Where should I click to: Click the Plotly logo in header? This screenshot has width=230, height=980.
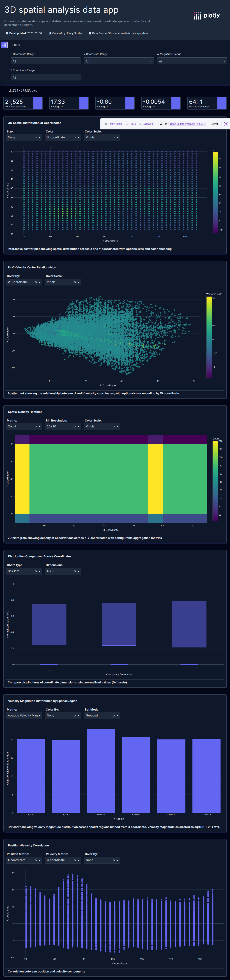coord(206,16)
